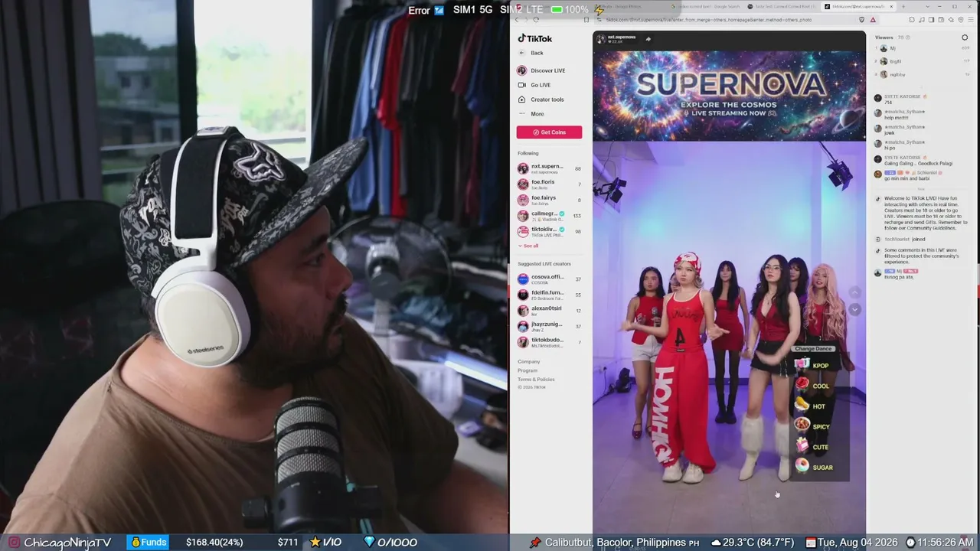
Task: Open the More menu in the sidebar
Action: tap(531, 114)
